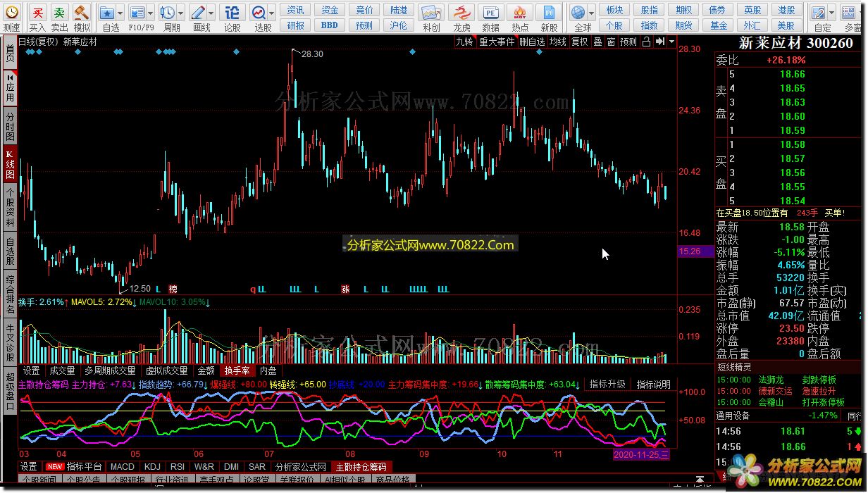Click the lock icon on chart toolbar

646,42
